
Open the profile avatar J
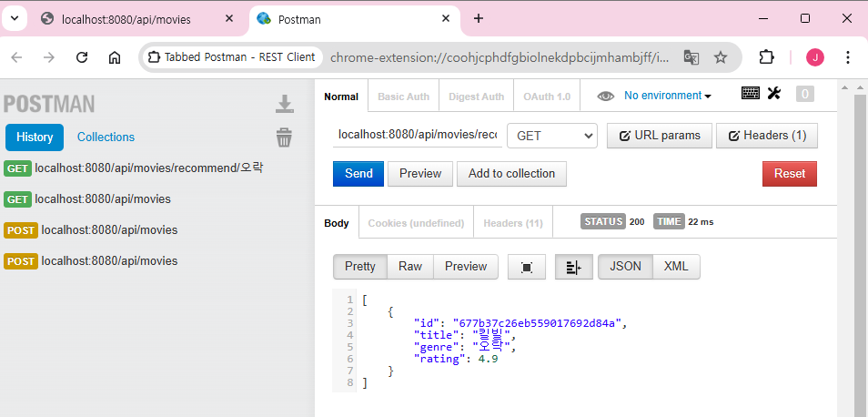click(815, 57)
